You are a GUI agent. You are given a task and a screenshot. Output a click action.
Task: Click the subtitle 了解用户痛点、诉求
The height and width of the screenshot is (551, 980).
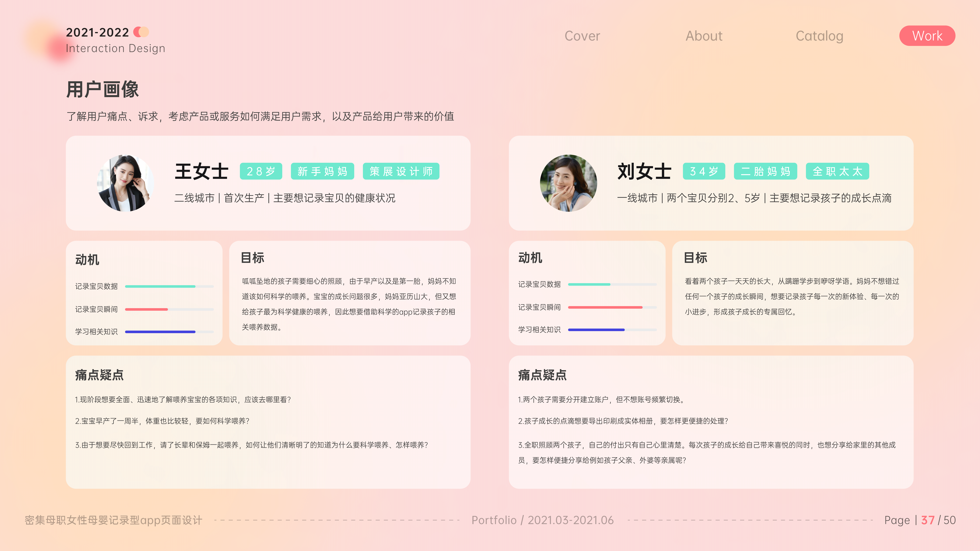pos(260,116)
